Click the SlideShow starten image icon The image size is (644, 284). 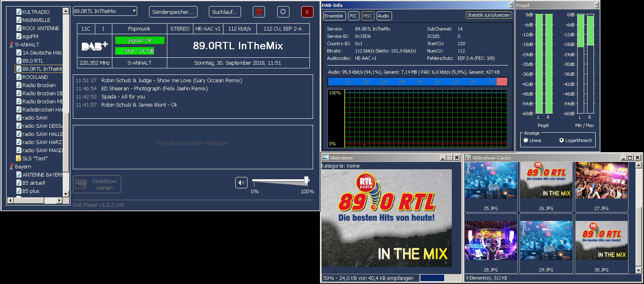point(81,184)
